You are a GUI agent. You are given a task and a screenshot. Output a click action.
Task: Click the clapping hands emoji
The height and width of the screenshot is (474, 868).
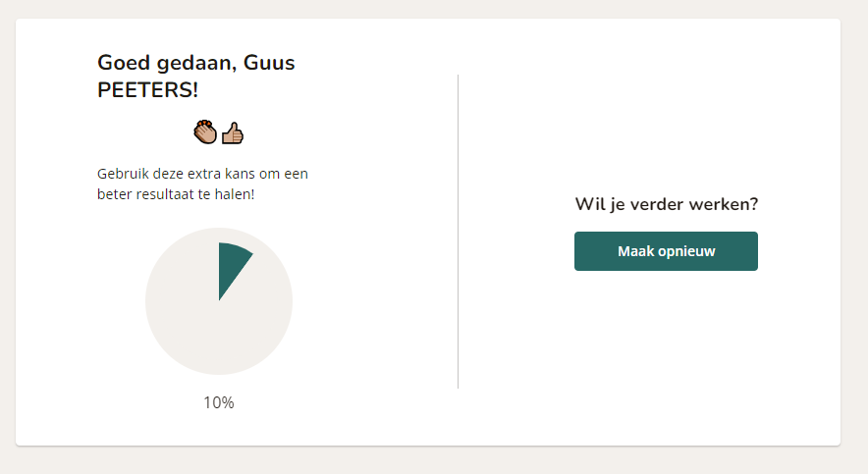click(205, 132)
